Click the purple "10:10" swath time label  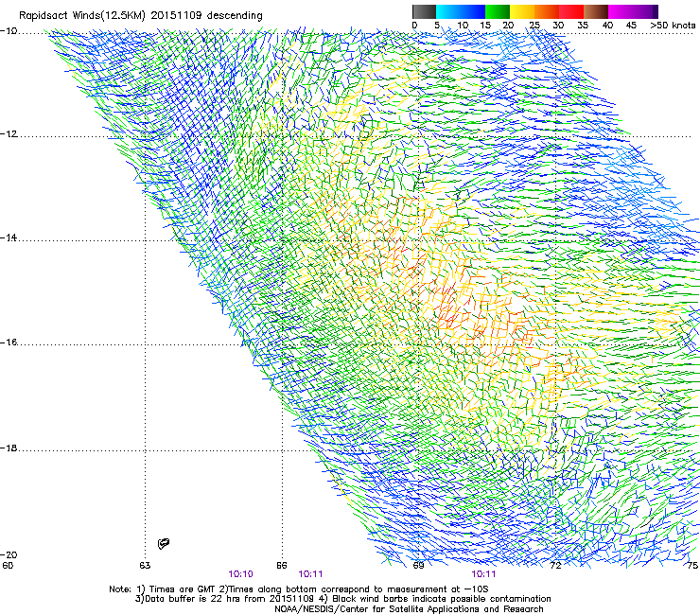click(x=240, y=574)
